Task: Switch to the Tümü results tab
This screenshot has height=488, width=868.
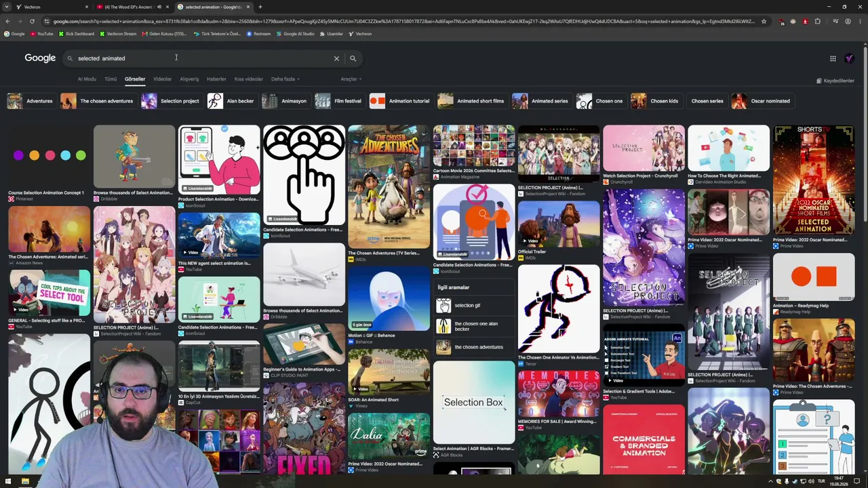Action: point(111,79)
